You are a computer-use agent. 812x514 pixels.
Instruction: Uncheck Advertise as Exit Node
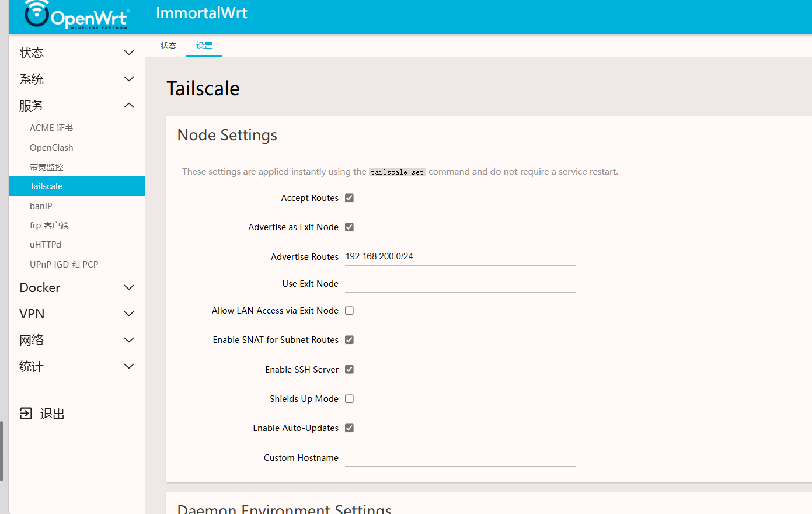coord(349,227)
